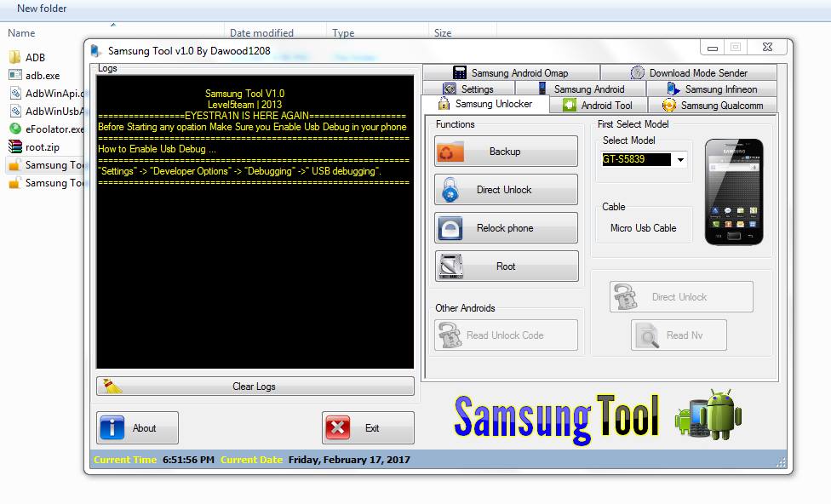This screenshot has width=831, height=504.
Task: Switch to Download Mode Sender tab
Action: (689, 72)
